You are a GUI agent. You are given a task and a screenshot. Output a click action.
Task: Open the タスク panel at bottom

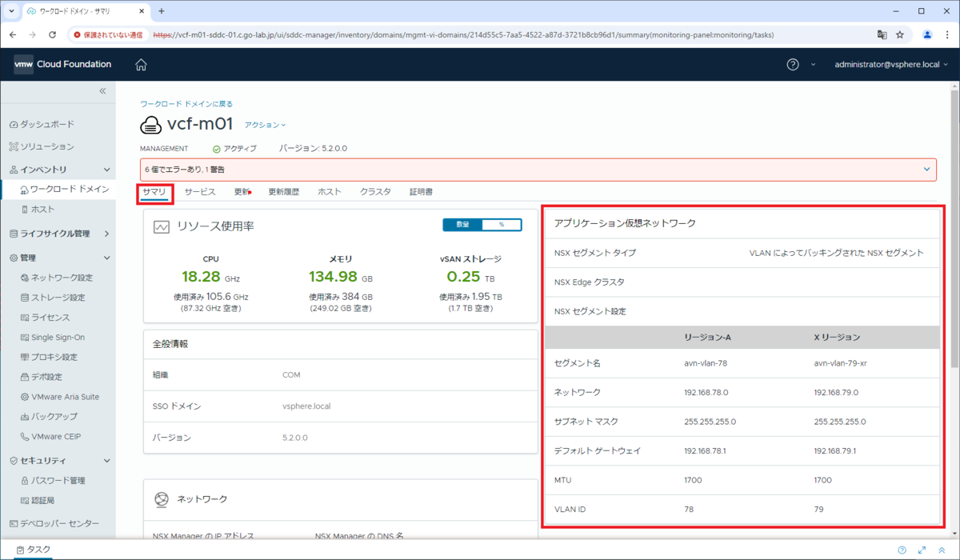coord(33,550)
